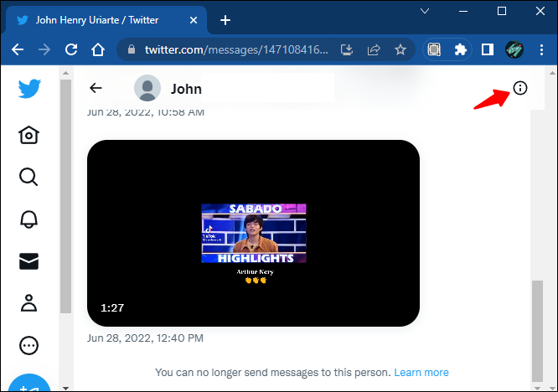Image resolution: width=558 pixels, height=392 pixels.
Task: Reload the current page
Action: (x=71, y=49)
